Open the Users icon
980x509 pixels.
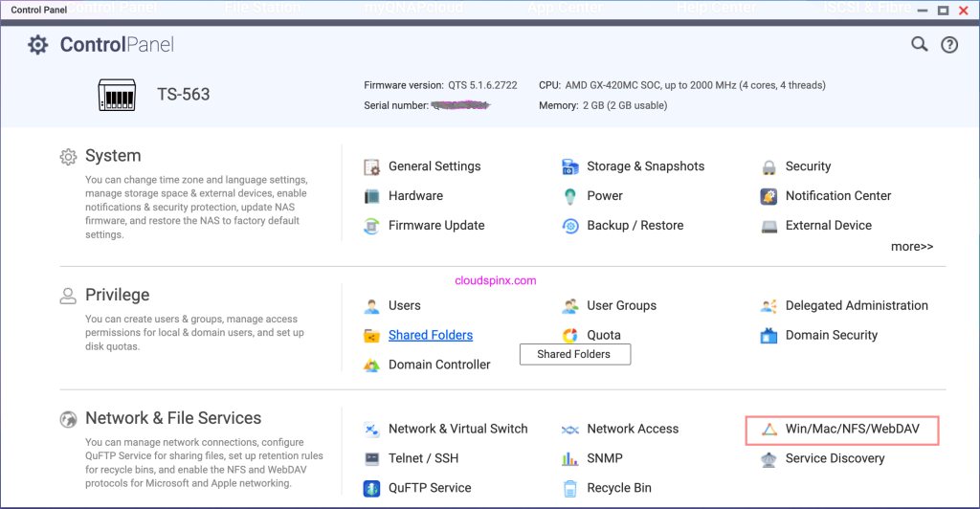pos(372,306)
